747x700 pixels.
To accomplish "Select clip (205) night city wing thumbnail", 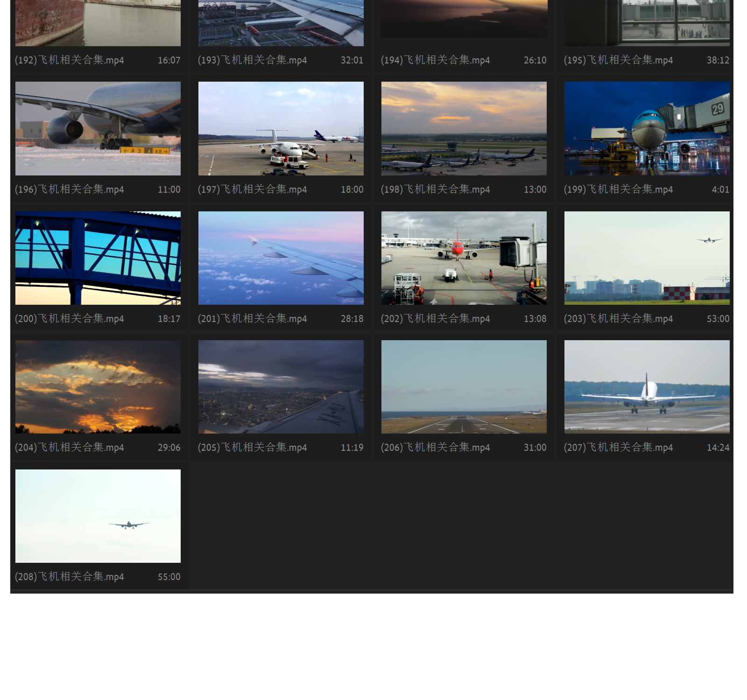I will (281, 387).
